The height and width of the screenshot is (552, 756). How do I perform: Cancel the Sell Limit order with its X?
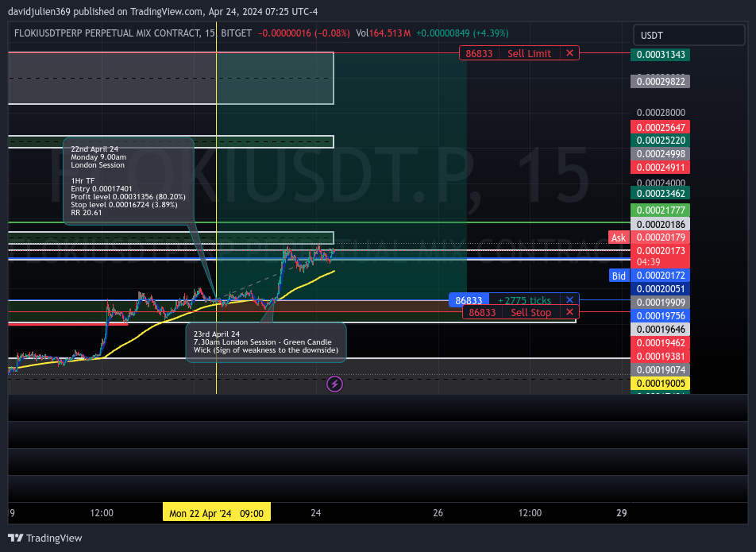[x=569, y=53]
